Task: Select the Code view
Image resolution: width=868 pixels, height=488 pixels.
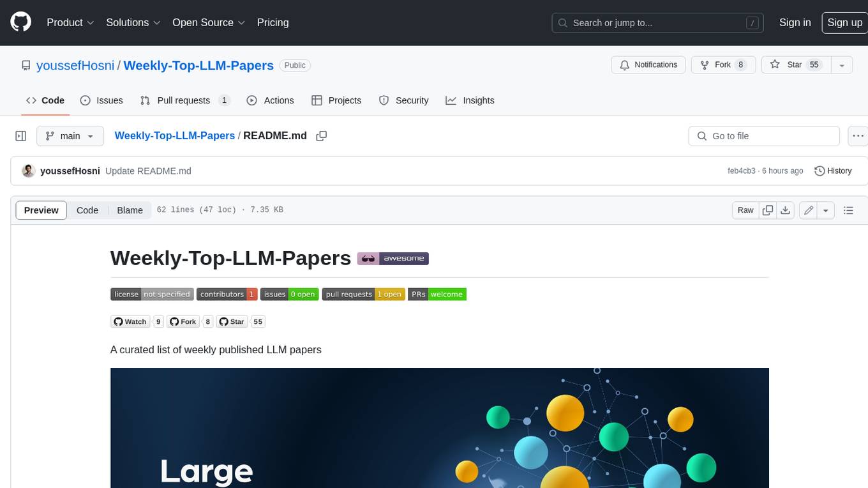Action: (87, 210)
